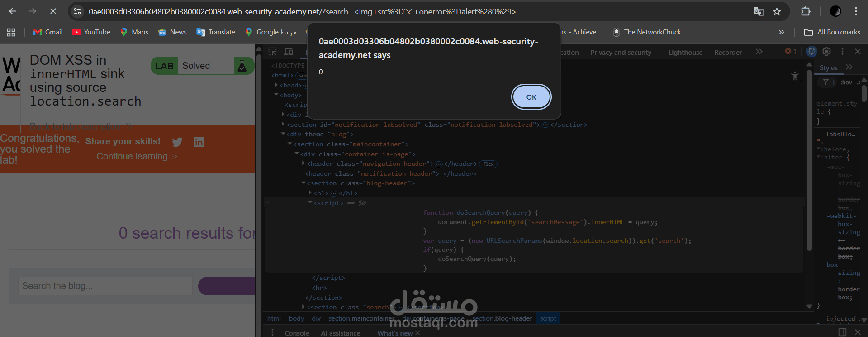Collapse the selected script node
This screenshot has height=337, width=868.
pos(310,202)
